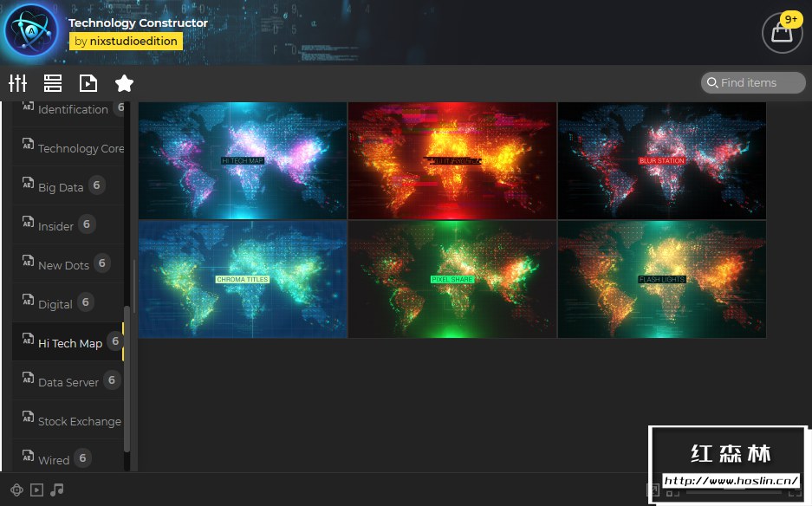812x506 pixels.
Task: Click the target crosshair icon in bottom bar
Action: (x=16, y=490)
